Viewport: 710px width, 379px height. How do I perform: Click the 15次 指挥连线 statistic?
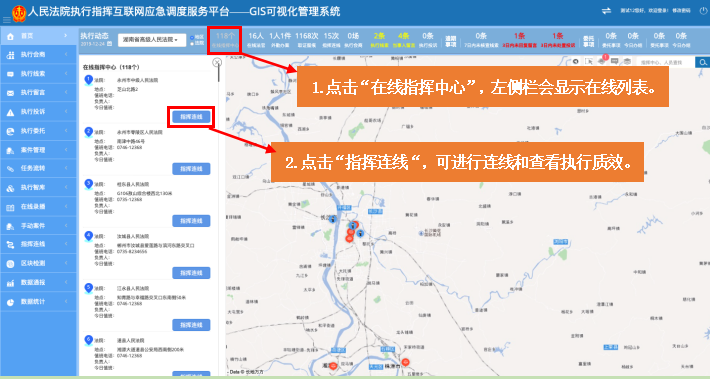coord(331,40)
